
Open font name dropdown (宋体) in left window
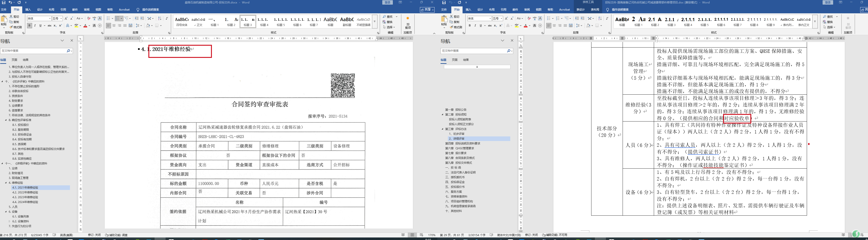tap(50, 19)
